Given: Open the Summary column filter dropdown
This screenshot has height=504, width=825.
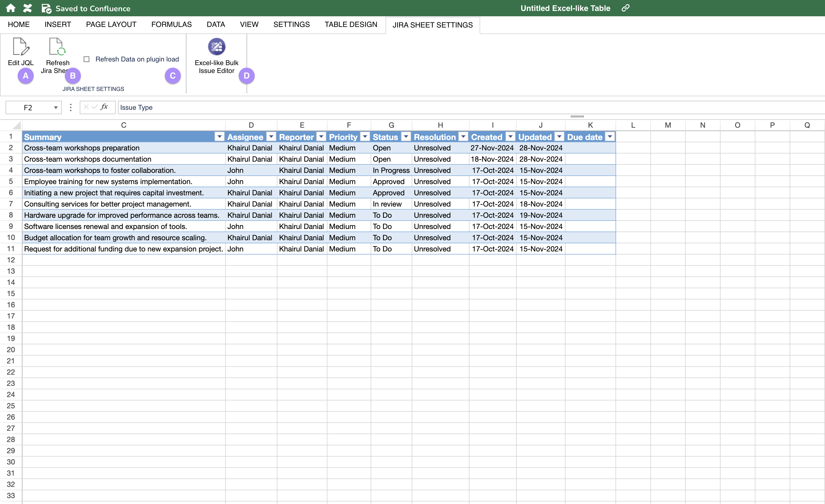Looking at the screenshot, I should pos(219,137).
